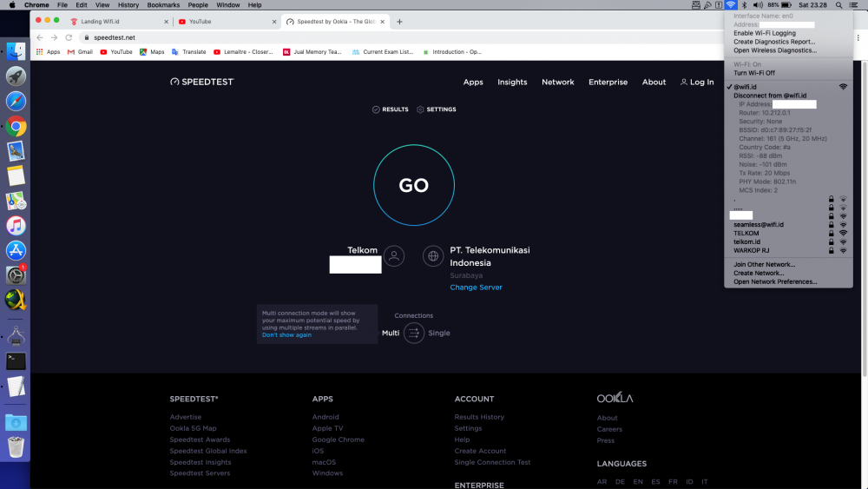The width and height of the screenshot is (868, 489).
Task: Open the Enterprise navigation item
Action: [608, 82]
